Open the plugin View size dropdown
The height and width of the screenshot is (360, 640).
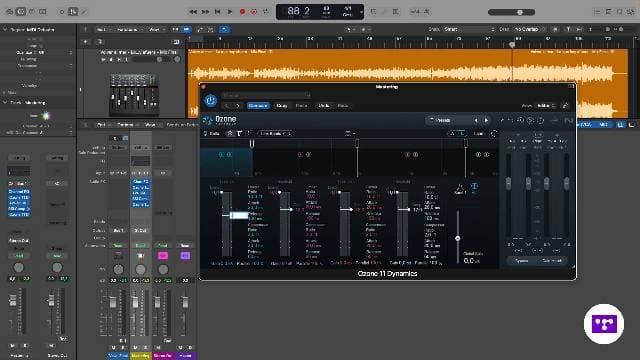pyautogui.click(x=546, y=106)
